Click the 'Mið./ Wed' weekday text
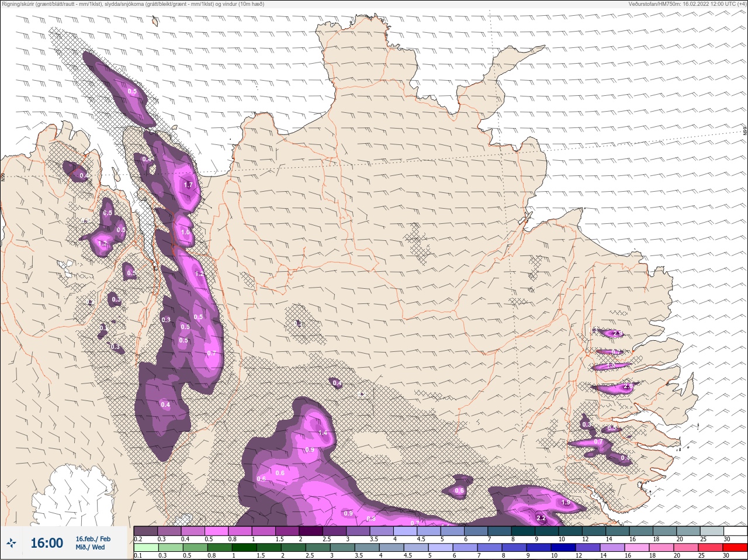Image resolution: width=748 pixels, height=560 pixels. pos(90,547)
